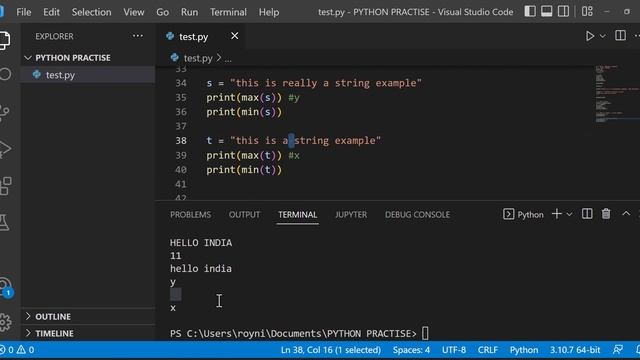Switch to the OUTPUT panel tab
The height and width of the screenshot is (360, 640).
pos(244,215)
